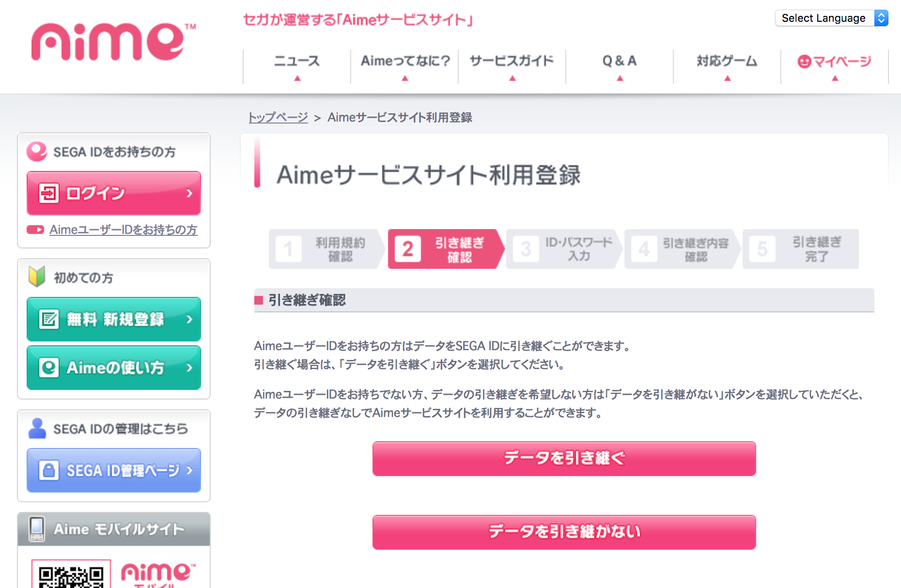Click the pencil icon on 無料 新規登録 button

pos(49,319)
